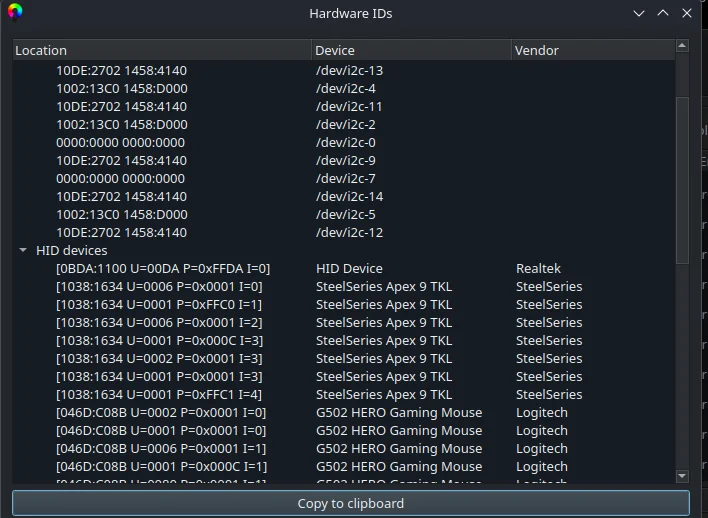This screenshot has height=518, width=708.
Task: Click the vertical scrollbar handle
Action: tap(682, 180)
